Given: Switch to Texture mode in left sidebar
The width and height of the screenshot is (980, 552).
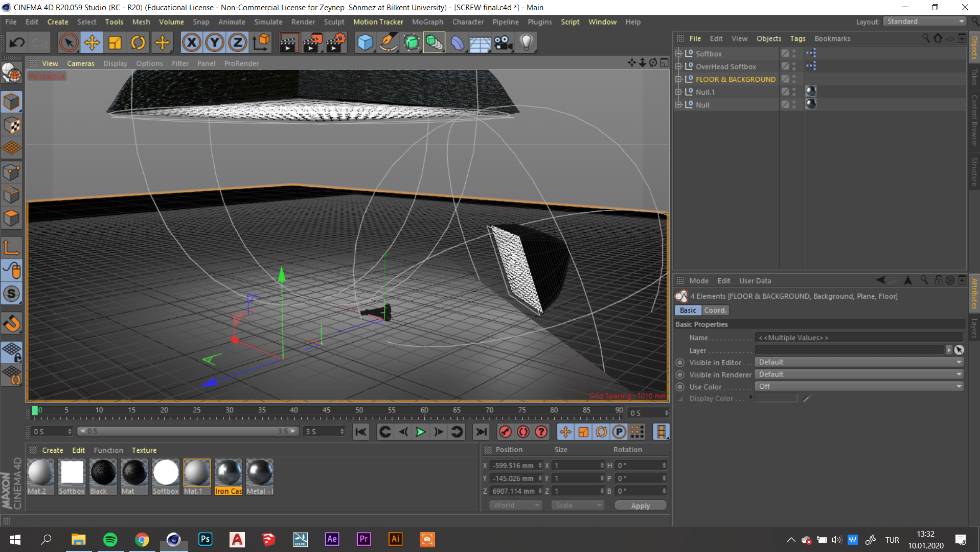Looking at the screenshot, I should [11, 125].
